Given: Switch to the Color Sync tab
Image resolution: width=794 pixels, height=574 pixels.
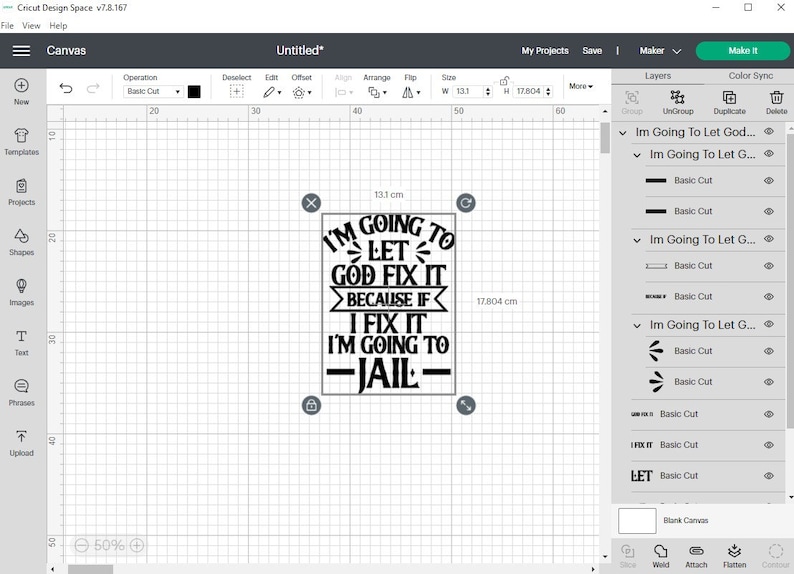Looking at the screenshot, I should (x=750, y=76).
